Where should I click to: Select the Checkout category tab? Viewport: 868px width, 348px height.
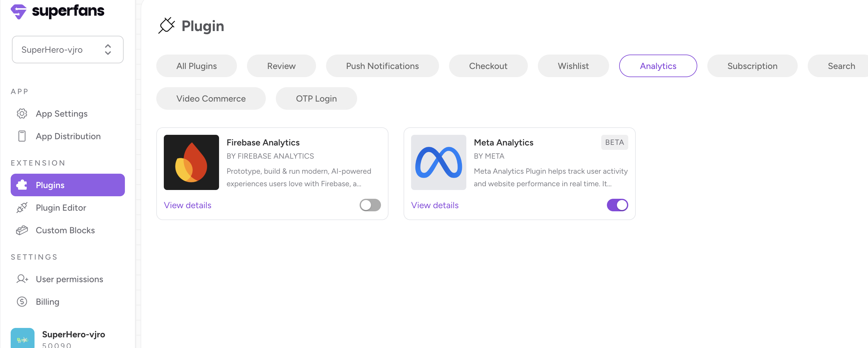[x=488, y=66]
